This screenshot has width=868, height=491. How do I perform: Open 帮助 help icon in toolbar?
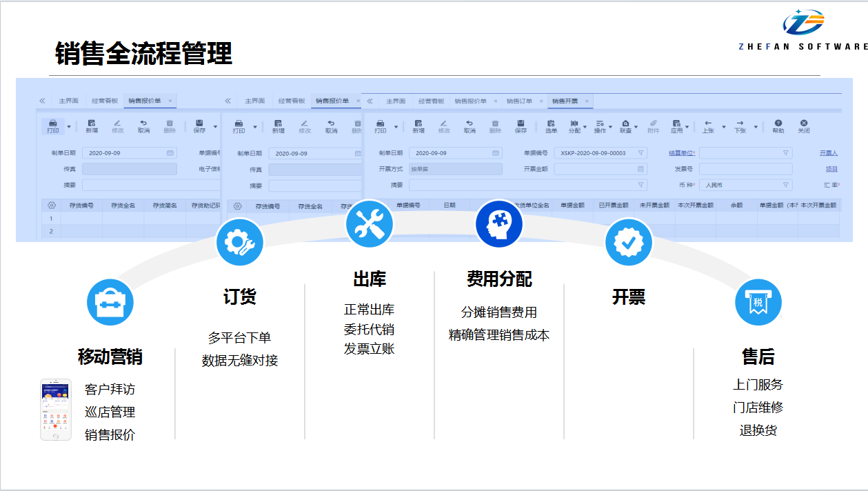tap(778, 126)
